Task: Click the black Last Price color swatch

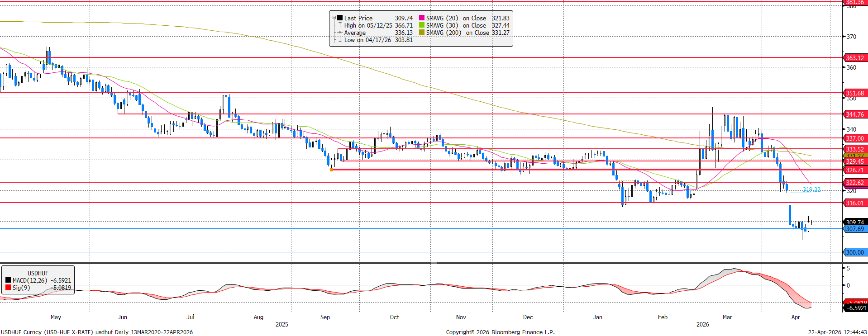Action: tap(340, 18)
